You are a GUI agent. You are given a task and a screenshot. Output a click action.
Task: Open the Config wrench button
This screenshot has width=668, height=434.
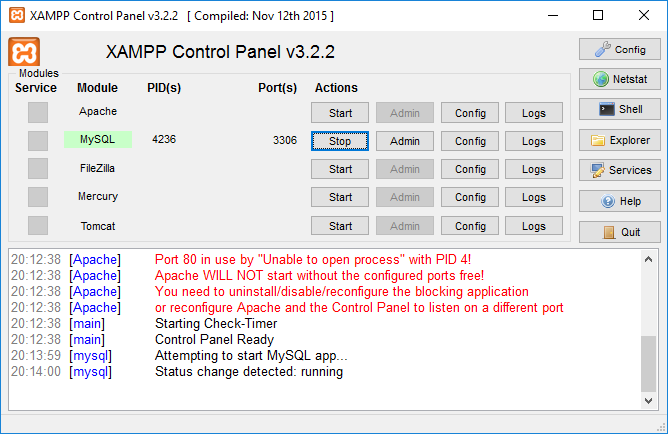pos(619,49)
